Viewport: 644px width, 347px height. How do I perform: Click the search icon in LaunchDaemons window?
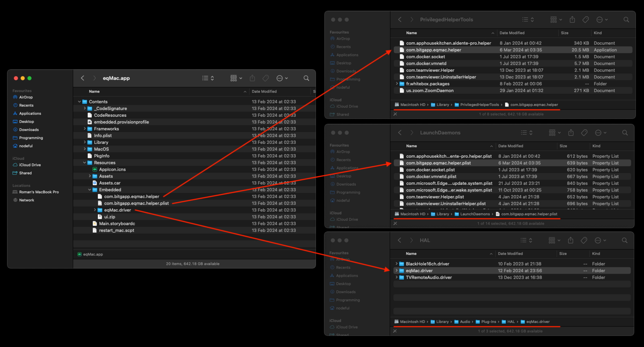(625, 133)
